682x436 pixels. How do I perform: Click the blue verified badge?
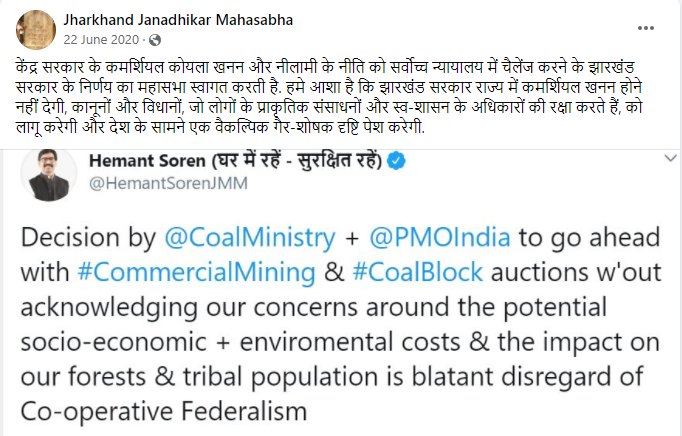395,160
